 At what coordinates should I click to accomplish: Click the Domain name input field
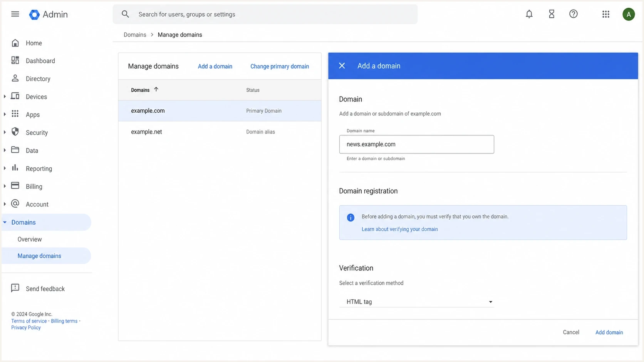point(416,144)
